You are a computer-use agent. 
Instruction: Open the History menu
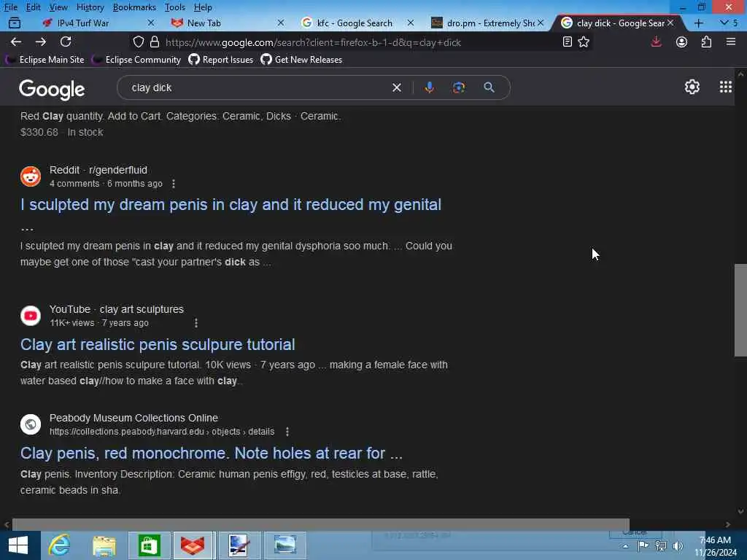click(x=90, y=7)
